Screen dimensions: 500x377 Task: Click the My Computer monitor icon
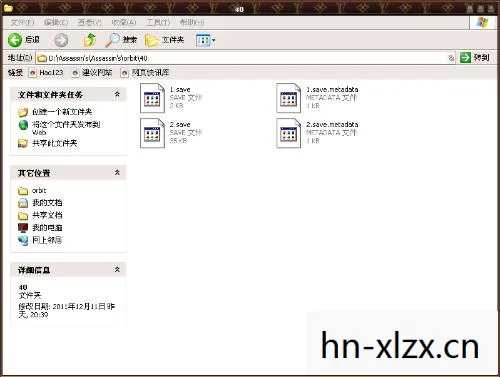point(23,228)
